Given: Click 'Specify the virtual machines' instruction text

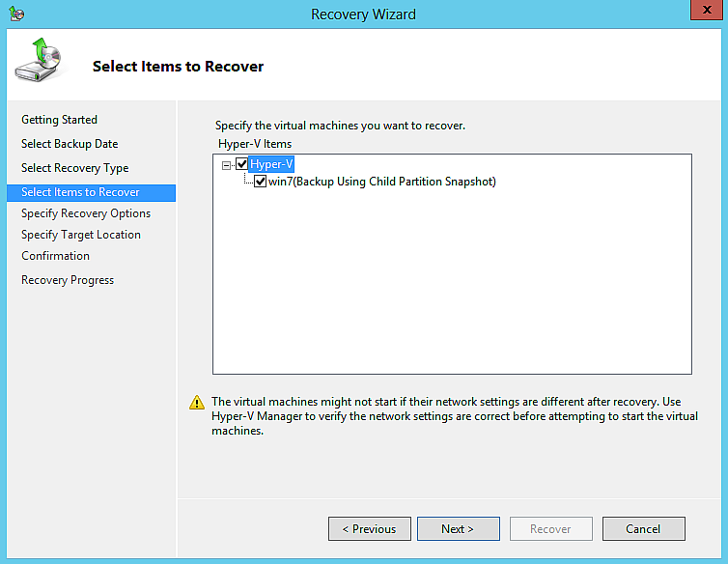Looking at the screenshot, I should [x=340, y=126].
